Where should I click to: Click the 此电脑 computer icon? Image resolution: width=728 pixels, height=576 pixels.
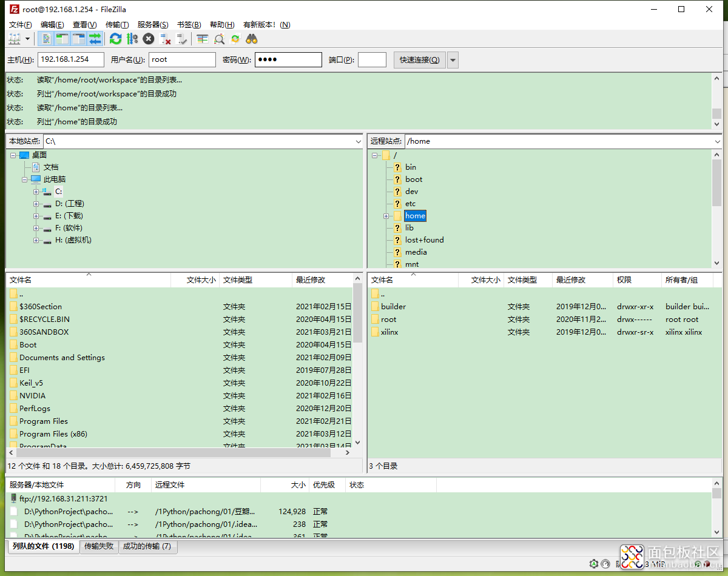36,179
